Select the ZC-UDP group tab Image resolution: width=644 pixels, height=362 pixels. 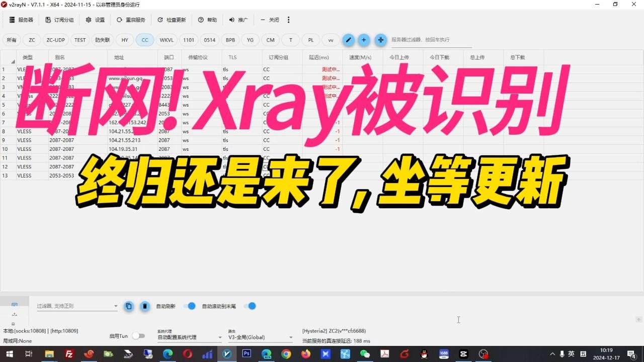56,40
